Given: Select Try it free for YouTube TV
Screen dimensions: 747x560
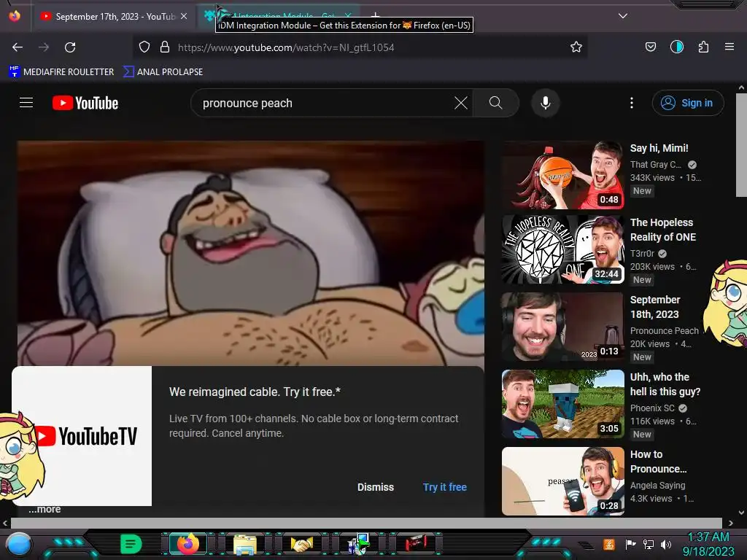Looking at the screenshot, I should (x=444, y=487).
